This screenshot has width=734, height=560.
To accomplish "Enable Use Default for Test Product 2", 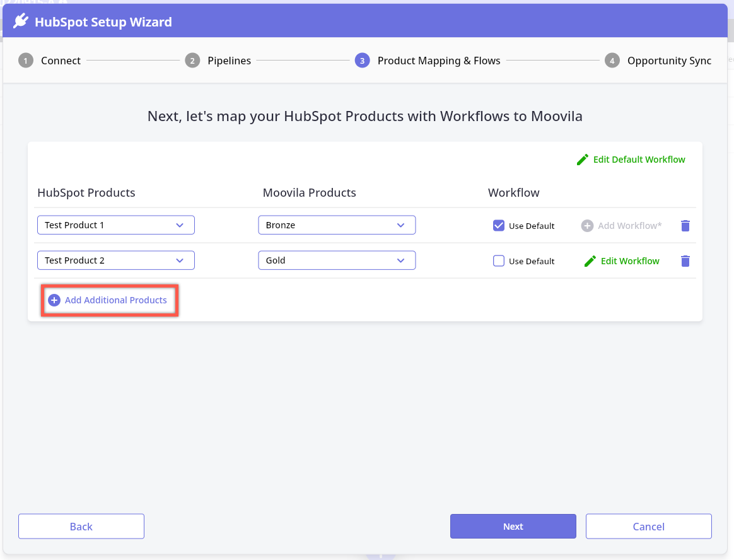I will [x=499, y=261].
